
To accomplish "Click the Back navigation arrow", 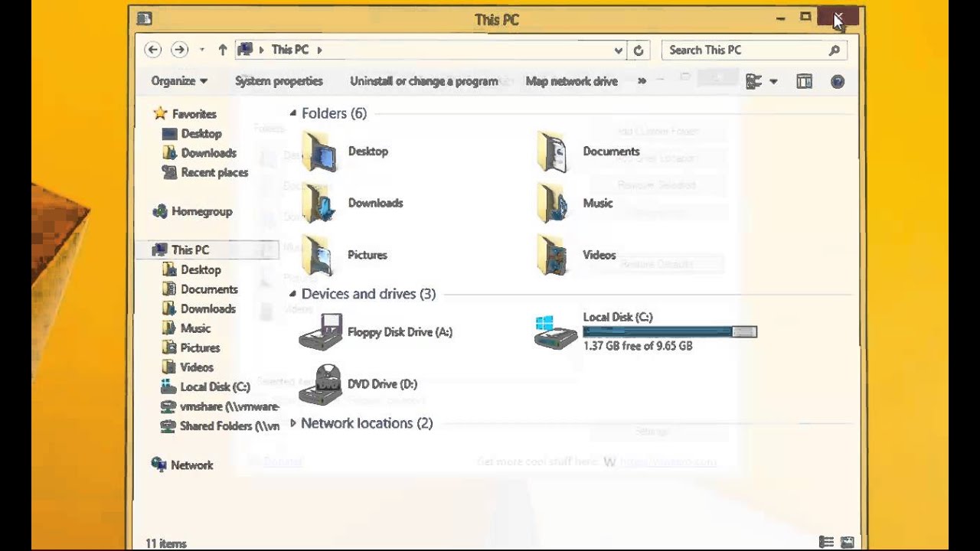I will [x=153, y=50].
